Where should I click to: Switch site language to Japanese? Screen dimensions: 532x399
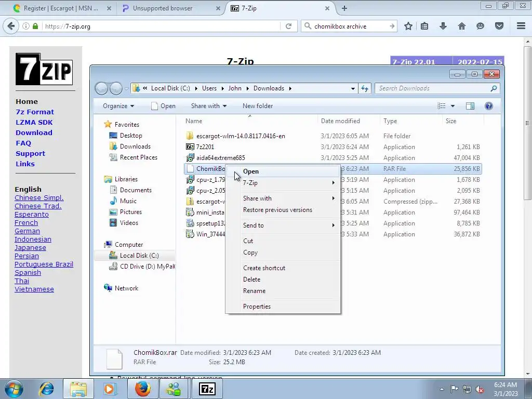point(30,248)
